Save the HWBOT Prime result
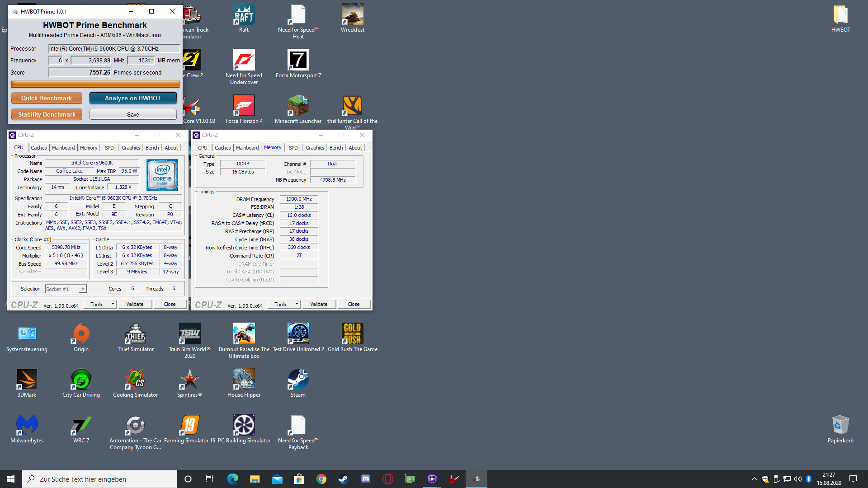Screen dimensions: 868x488 pyautogui.click(x=133, y=114)
